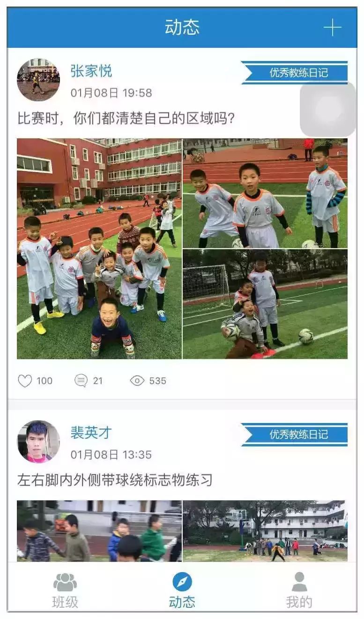View large group photo of kids

point(99,249)
